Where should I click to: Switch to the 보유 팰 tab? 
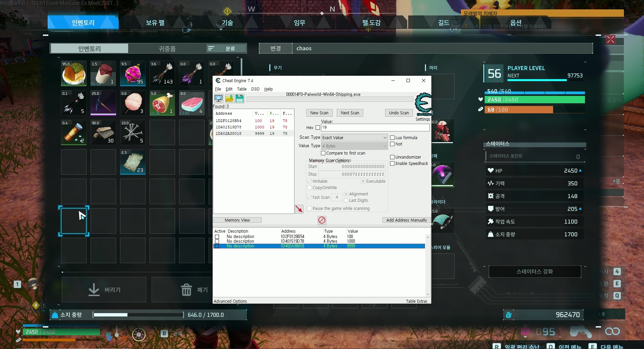point(155,22)
